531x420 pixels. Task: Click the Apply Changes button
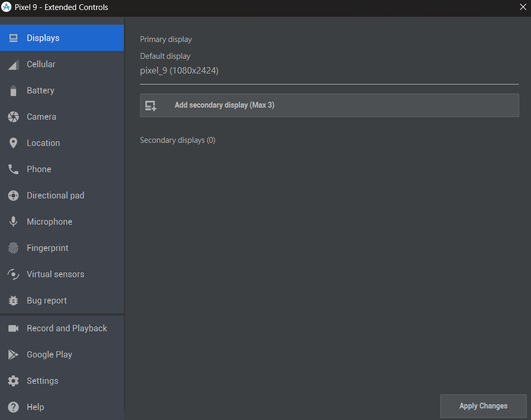[483, 406]
